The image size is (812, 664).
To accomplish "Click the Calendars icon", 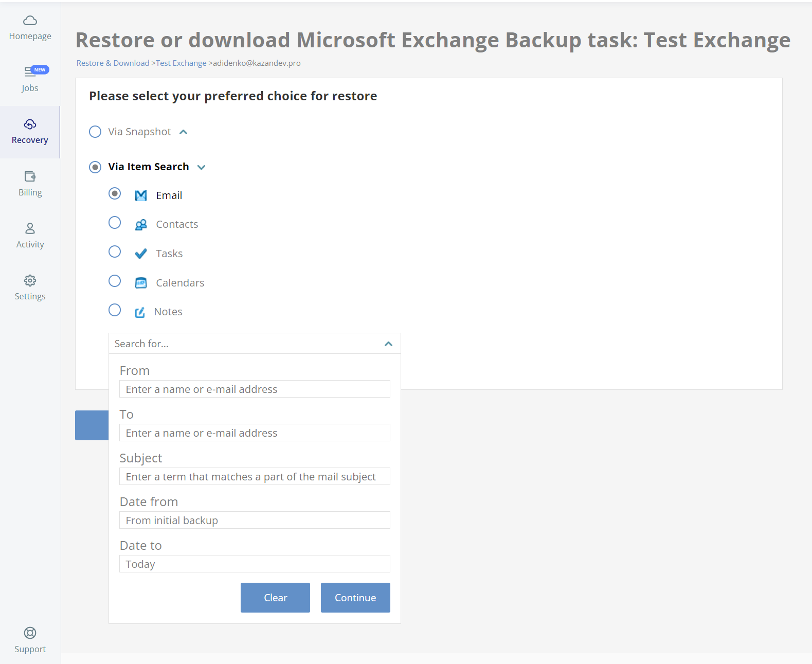I will coord(141,283).
